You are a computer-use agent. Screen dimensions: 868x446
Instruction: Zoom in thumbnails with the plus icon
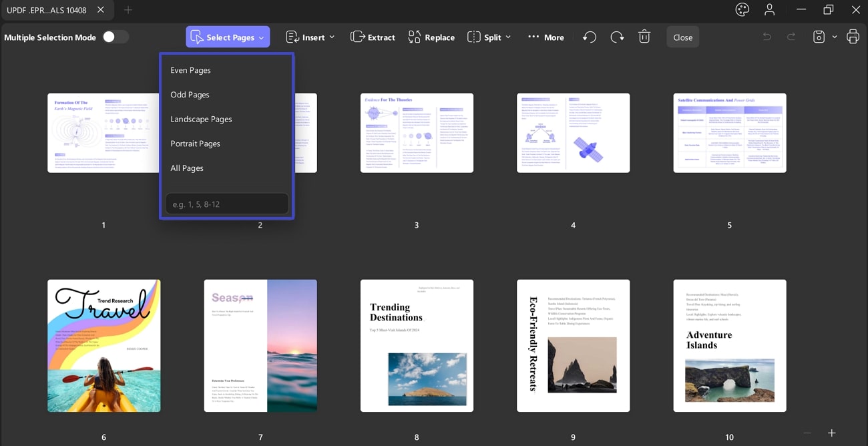tap(831, 433)
